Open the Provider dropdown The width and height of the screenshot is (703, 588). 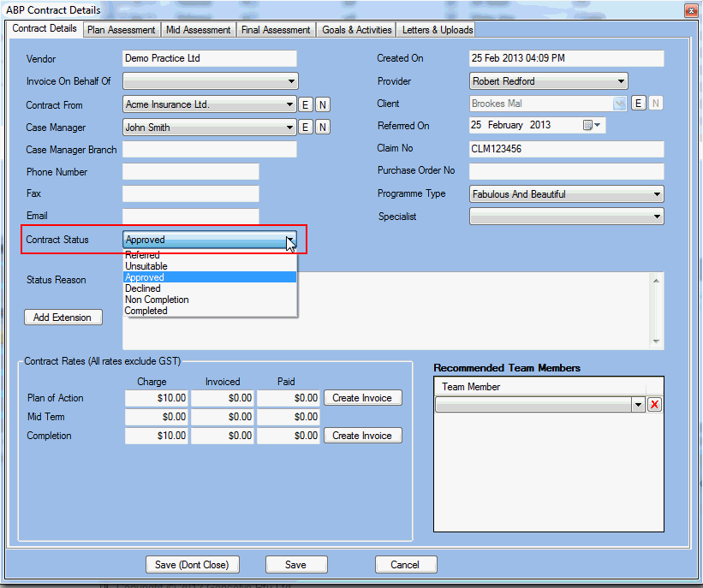pos(621,81)
